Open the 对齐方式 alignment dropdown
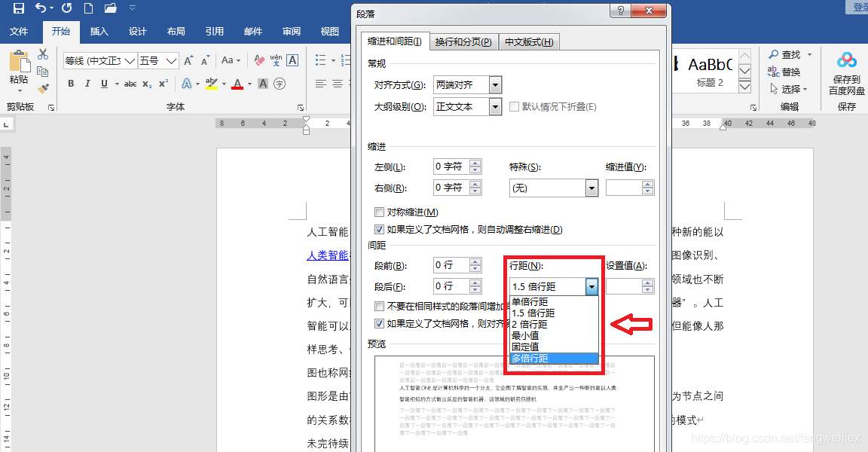 point(496,84)
